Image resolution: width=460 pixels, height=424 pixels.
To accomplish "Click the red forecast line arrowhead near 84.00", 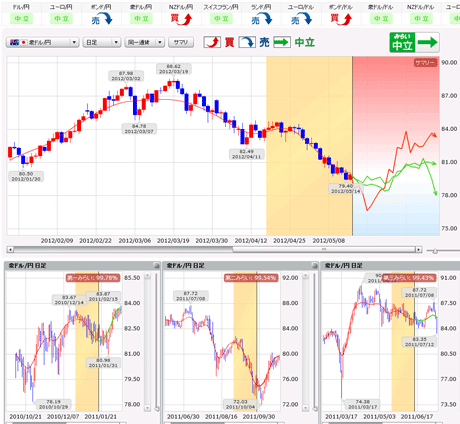I will 434,135.
